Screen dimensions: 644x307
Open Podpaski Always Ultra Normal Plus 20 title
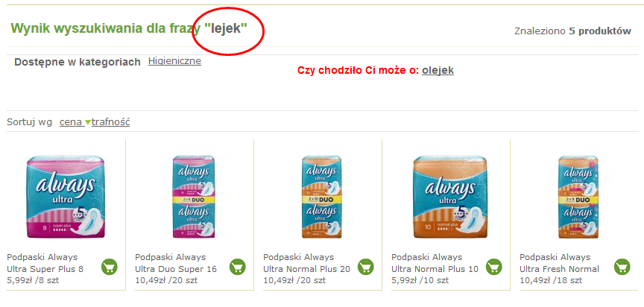307,263
